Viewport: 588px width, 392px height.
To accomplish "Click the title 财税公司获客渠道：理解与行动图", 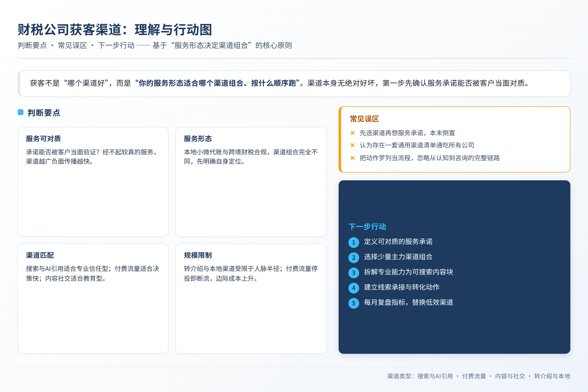I will (115, 29).
